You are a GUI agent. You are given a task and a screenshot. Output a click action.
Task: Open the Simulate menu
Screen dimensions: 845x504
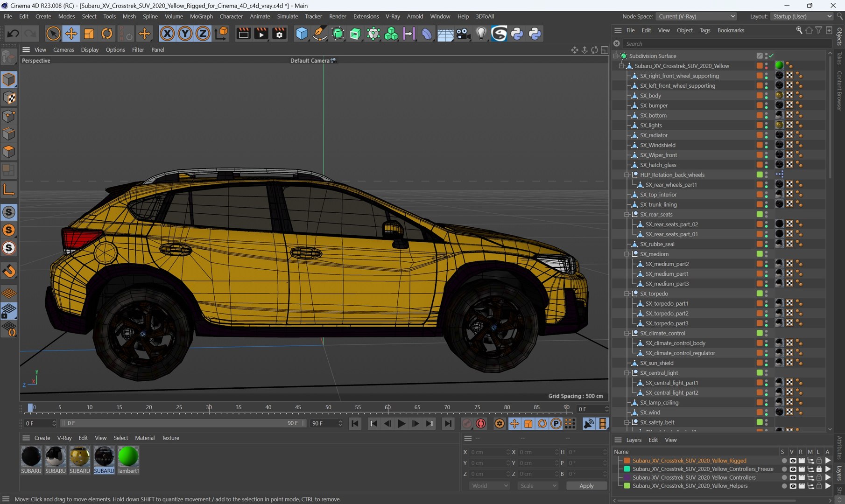pyautogui.click(x=288, y=16)
